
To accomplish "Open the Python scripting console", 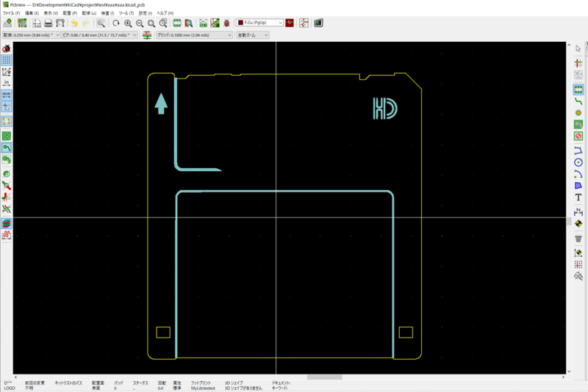I will coord(318,23).
